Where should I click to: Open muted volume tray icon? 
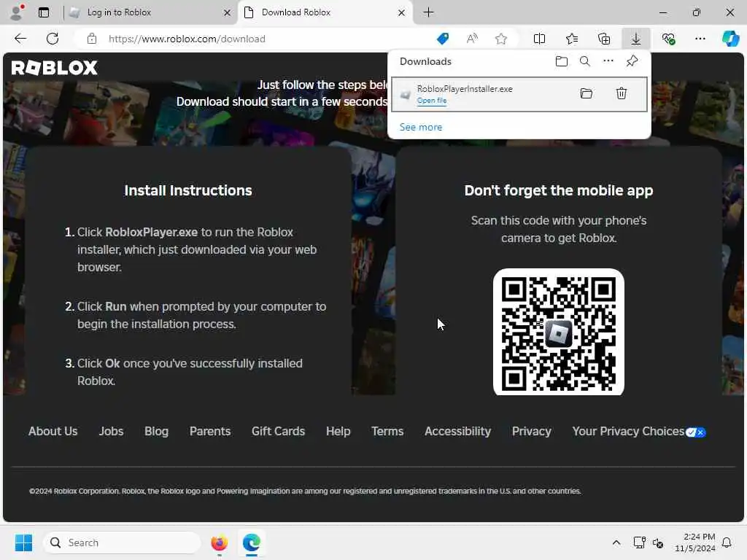(658, 542)
